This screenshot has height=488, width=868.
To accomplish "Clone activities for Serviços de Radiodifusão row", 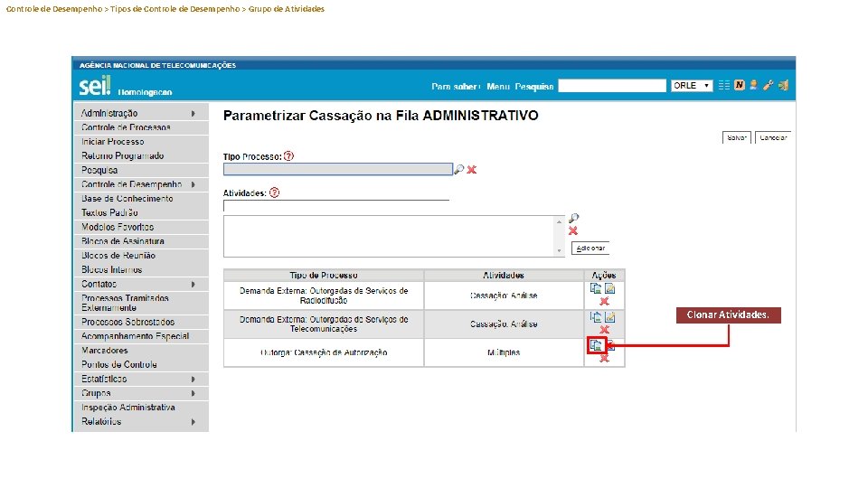I will pos(596,288).
